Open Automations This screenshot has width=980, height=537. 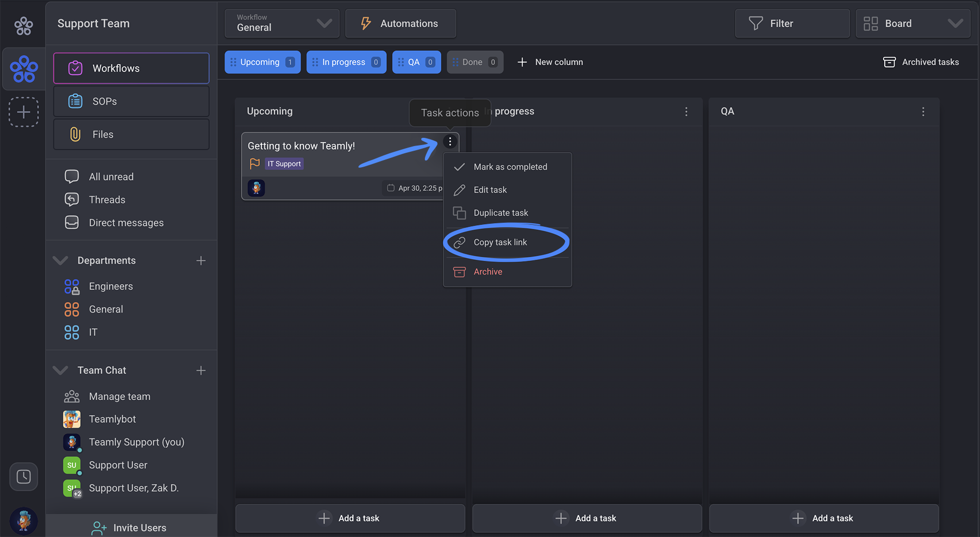400,23
